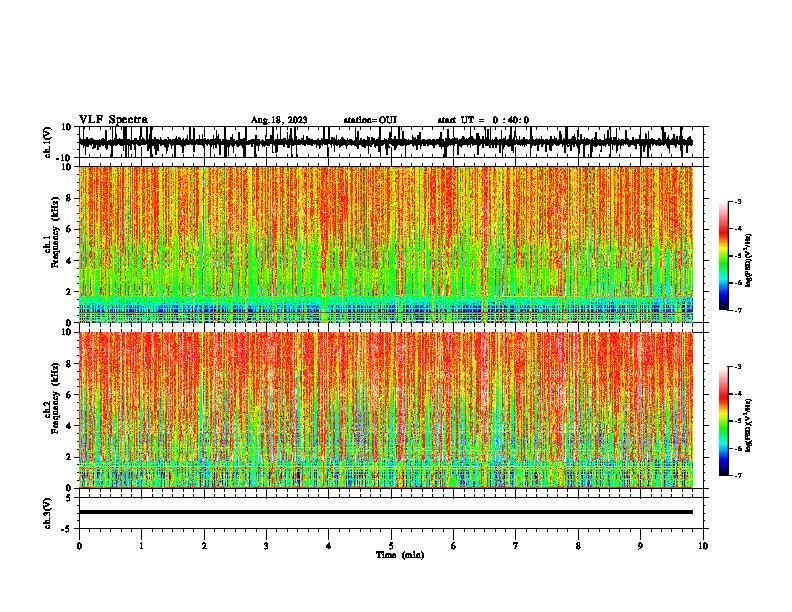Click time axis tick label "2"
The width and height of the screenshot is (792, 612).
pyautogui.click(x=204, y=546)
